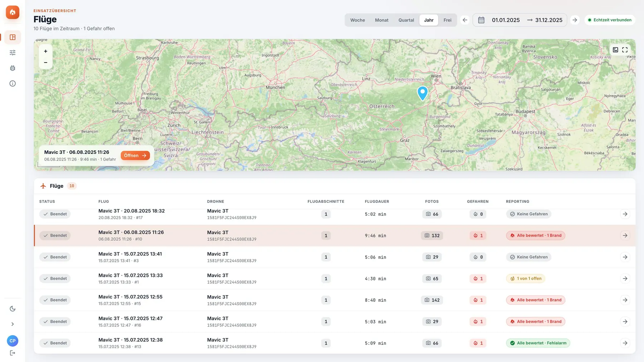Open flight 15.07.2025 12:38 row arrow

click(x=625, y=343)
